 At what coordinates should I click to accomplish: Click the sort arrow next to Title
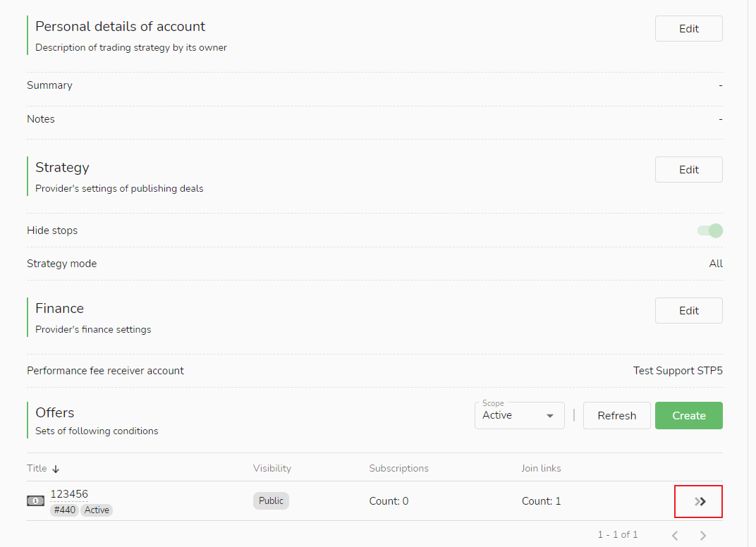[56, 469]
